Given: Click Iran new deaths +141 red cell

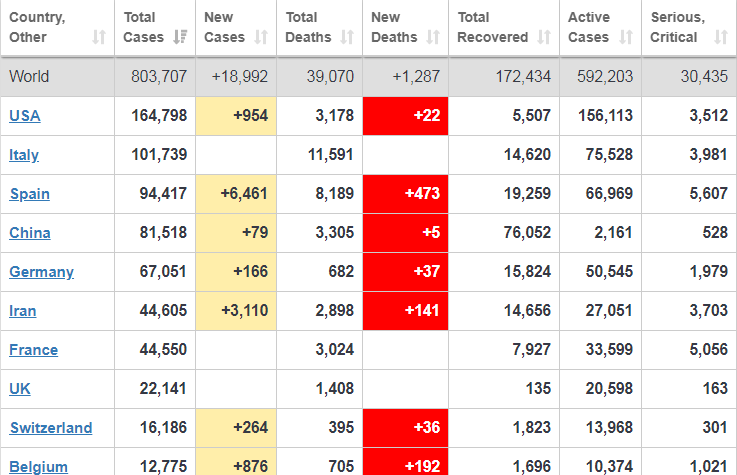Looking at the screenshot, I should coord(405,311).
